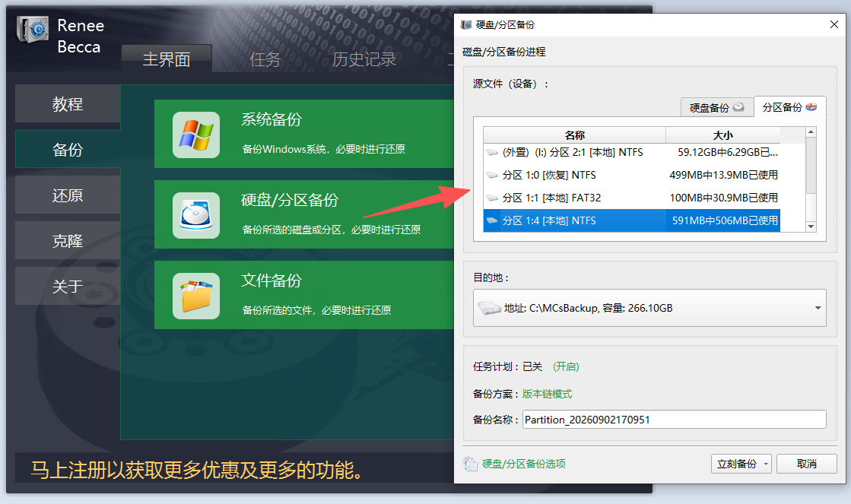Click the drive icon for partition 1:0 row

click(492, 176)
